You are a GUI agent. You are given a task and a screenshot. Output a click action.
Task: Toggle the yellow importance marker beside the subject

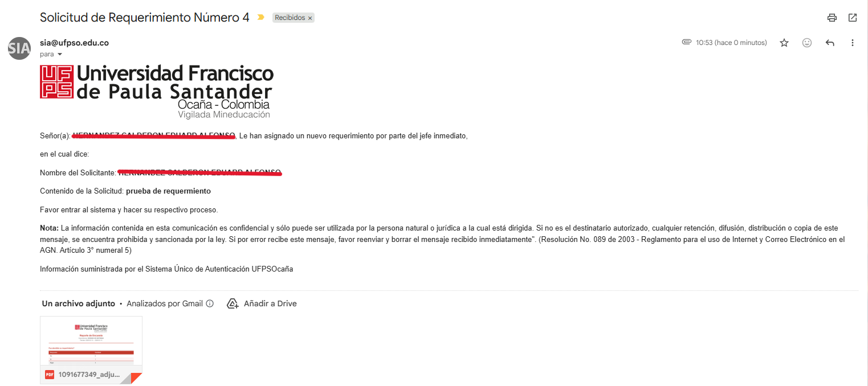[x=261, y=18]
